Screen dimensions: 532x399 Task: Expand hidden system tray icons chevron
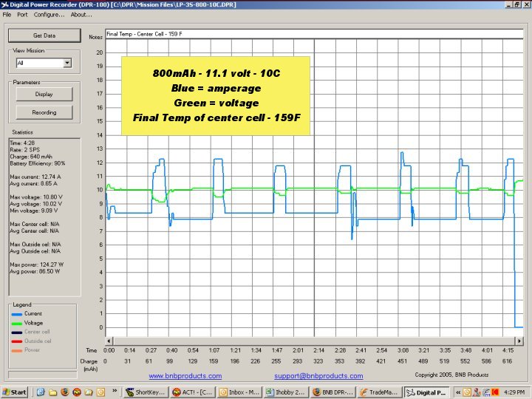pos(458,392)
